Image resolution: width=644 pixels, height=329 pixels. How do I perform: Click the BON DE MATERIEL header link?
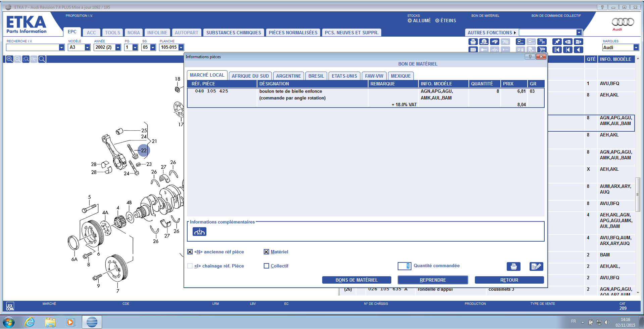pos(485,16)
